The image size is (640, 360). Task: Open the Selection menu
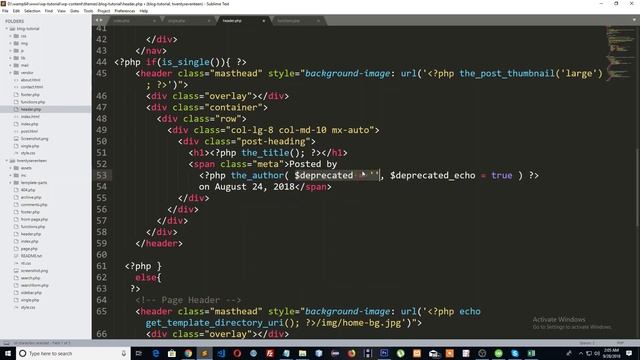click(32, 11)
